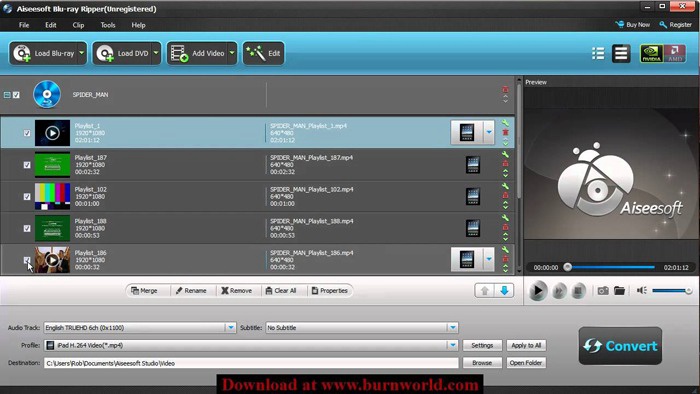Click the Buy Now link
700x394 pixels.
(x=633, y=25)
